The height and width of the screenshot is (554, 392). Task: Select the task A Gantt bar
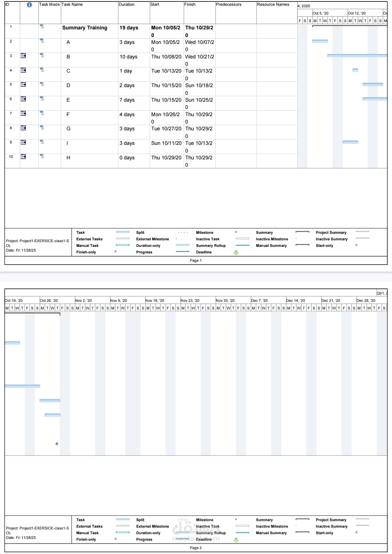click(x=320, y=41)
